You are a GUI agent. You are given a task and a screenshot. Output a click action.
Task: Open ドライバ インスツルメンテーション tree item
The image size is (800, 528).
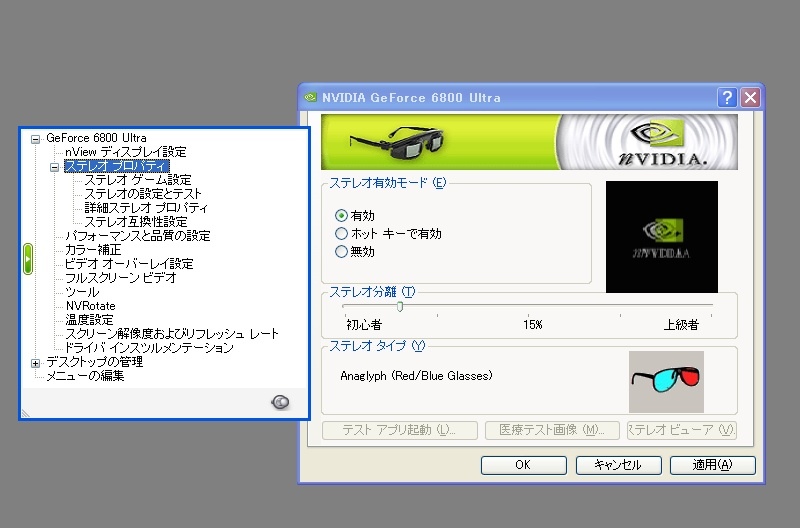(149, 348)
